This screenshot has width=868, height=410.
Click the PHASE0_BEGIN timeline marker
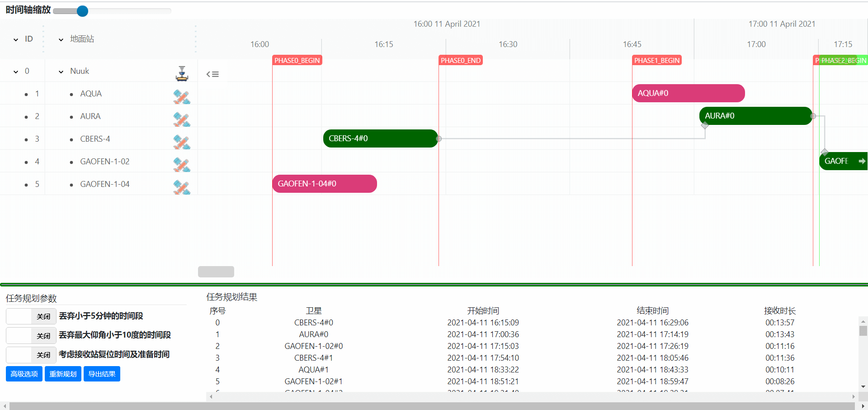point(297,60)
